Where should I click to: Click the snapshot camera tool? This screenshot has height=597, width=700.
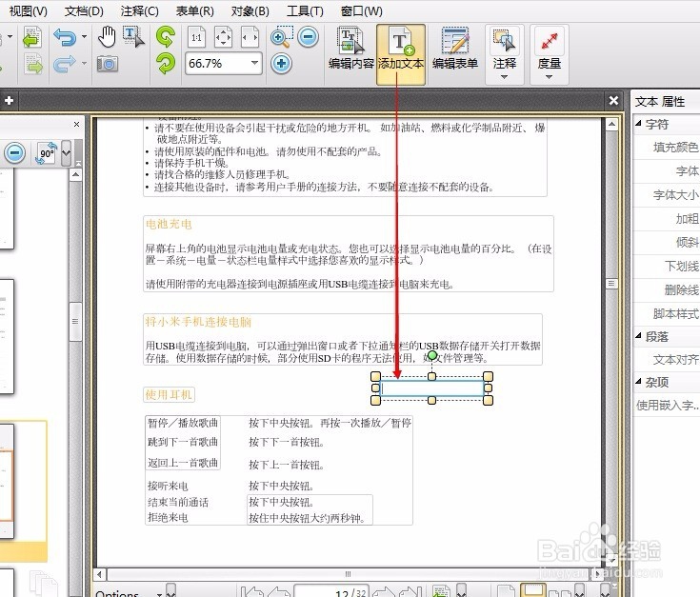pos(107,64)
